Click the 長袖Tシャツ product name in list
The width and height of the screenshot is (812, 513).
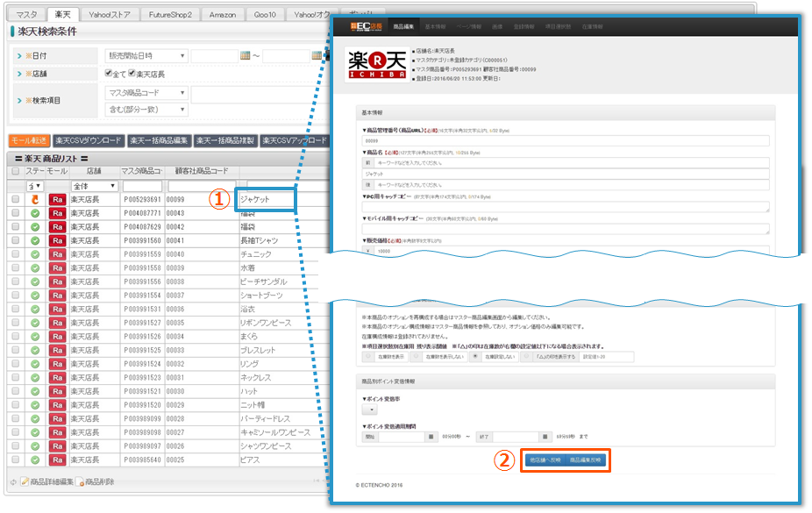(x=260, y=240)
